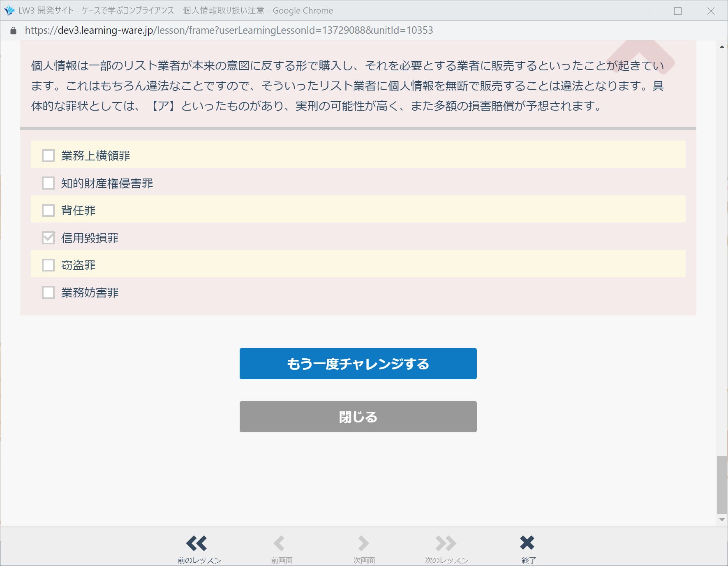Check the 背任罪 checkbox
728x566 pixels.
(x=49, y=210)
